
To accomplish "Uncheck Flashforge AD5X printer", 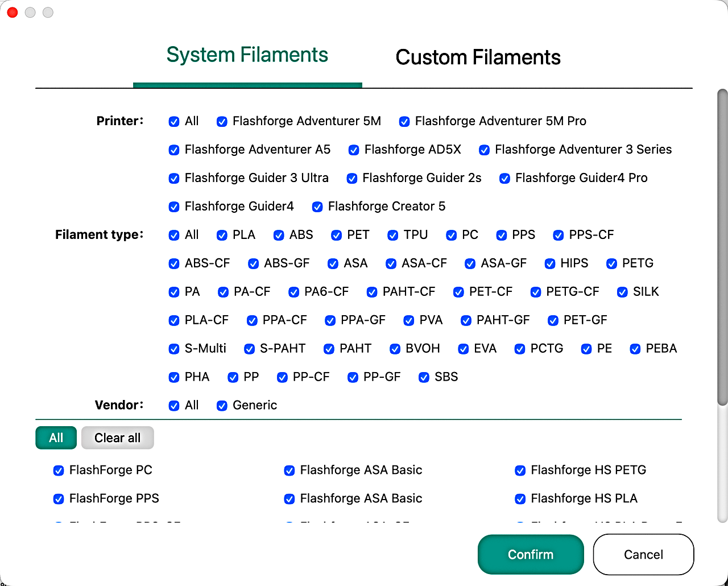I will click(x=354, y=150).
